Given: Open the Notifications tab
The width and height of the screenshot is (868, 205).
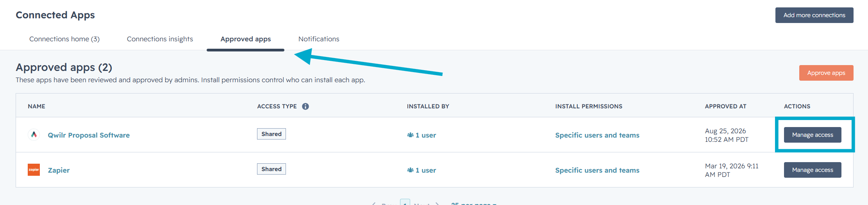Looking at the screenshot, I should [319, 39].
